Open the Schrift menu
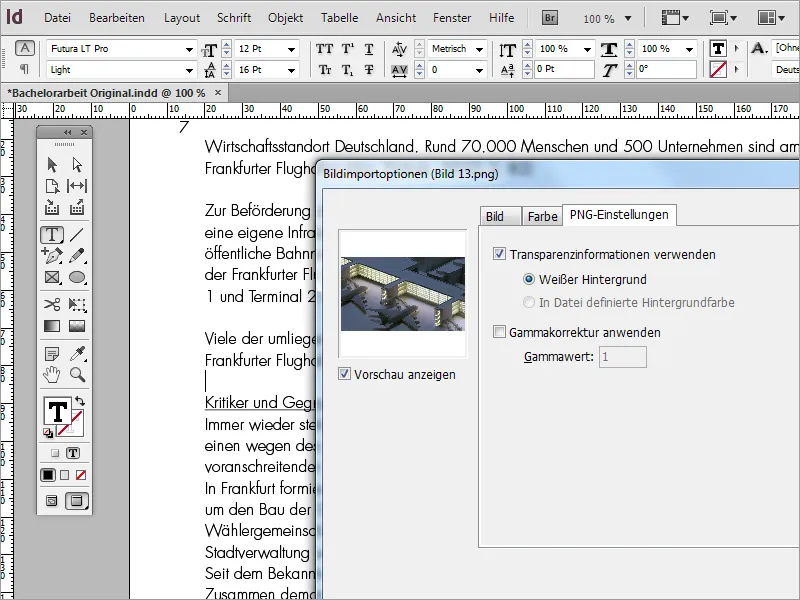This screenshot has width=800, height=600. click(234, 18)
